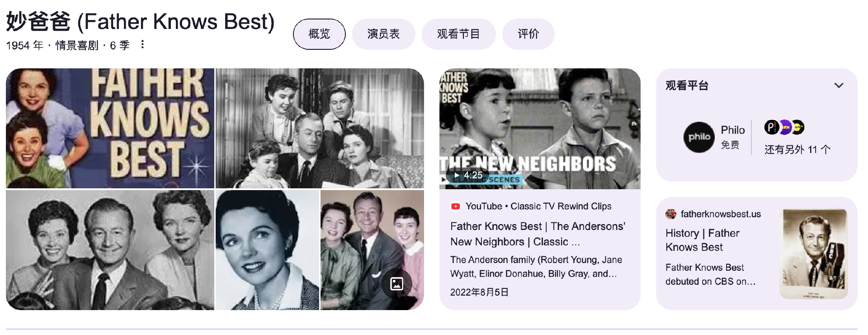Viewport: 868px width, 335px height.
Task: Open the sepia portrait with microphone thumbnail
Action: (814, 254)
